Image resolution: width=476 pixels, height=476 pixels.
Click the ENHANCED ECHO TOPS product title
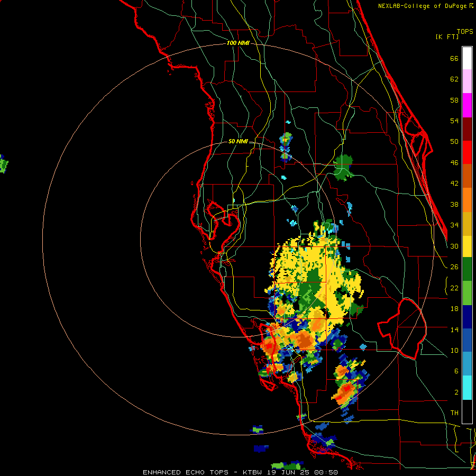click(x=186, y=472)
